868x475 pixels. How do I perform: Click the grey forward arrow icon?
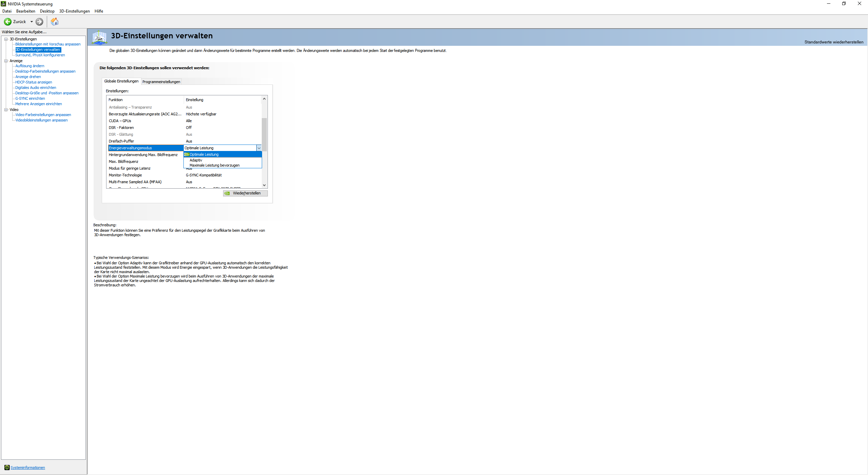[x=39, y=22]
